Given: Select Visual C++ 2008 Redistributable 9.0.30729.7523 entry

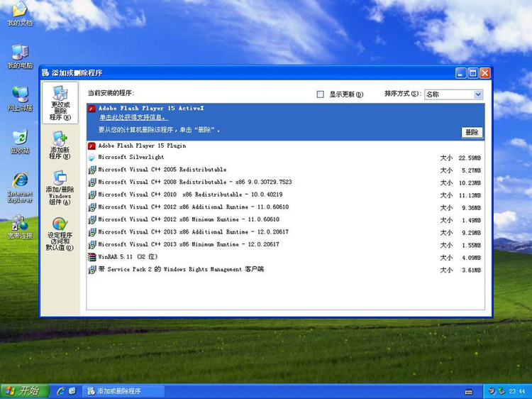Looking at the screenshot, I should (285, 182).
